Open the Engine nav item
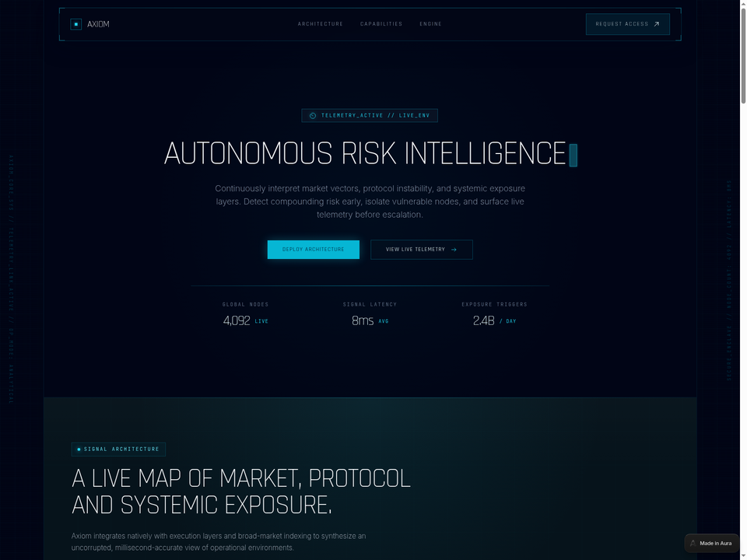This screenshot has height=560, width=747. coord(430,24)
